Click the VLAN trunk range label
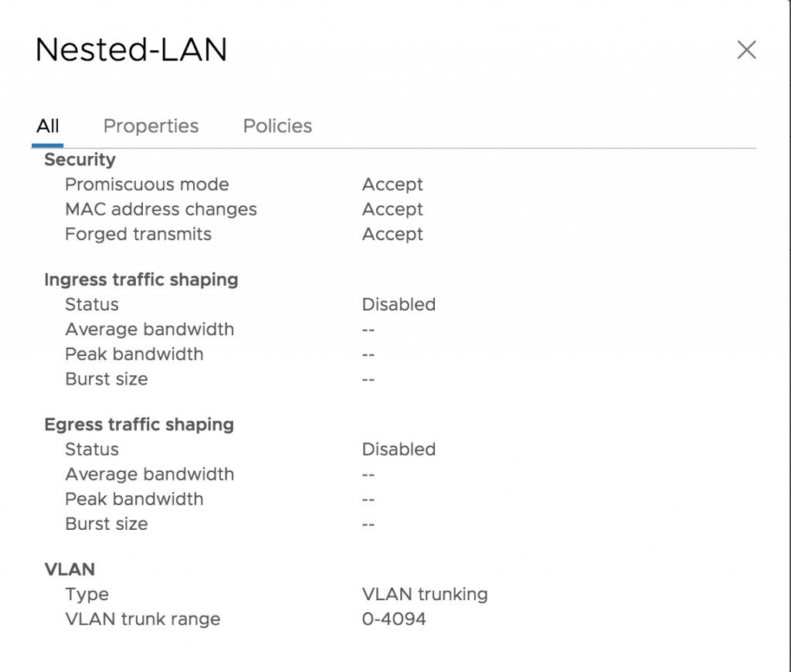This screenshot has width=791, height=672. [x=143, y=619]
